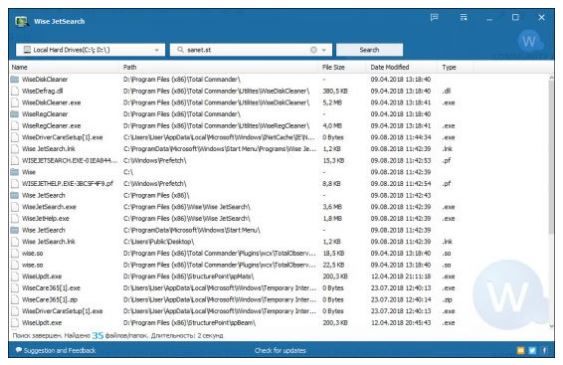Click the WiseCare365[1].zip file icon
This screenshot has width=563, height=365.
coord(15,300)
